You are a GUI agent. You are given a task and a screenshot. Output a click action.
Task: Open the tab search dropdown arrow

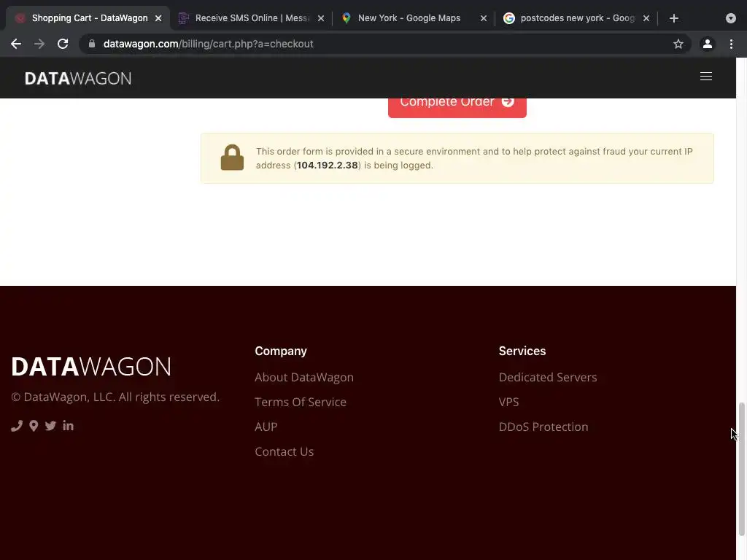[x=730, y=18]
